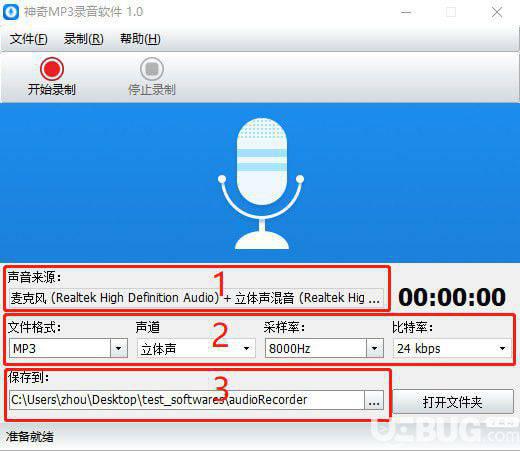Click the 打开文件夹 button
The width and height of the screenshot is (520, 451).
click(453, 402)
